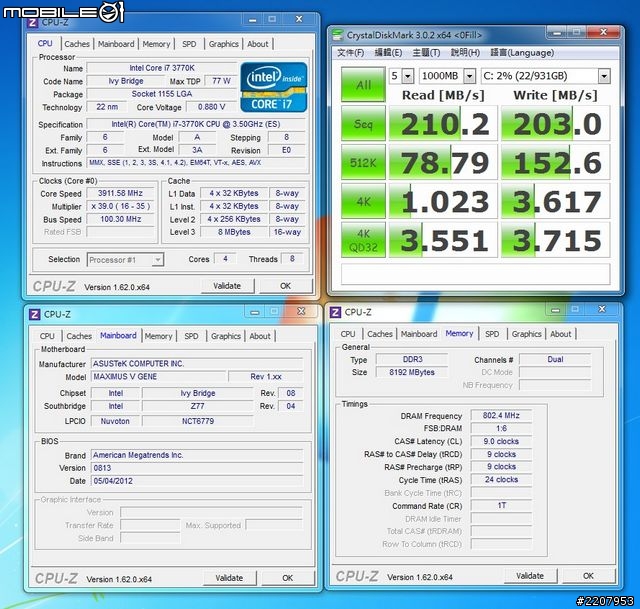Image resolution: width=640 pixels, height=609 pixels.
Task: Select Mainboard tab in Memory CPU-Z window
Action: (x=419, y=334)
